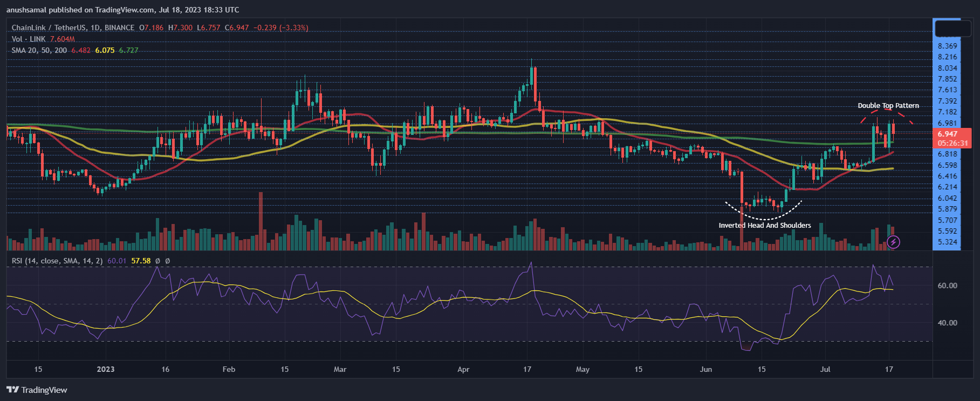Click the yellow RSI average value 57.58
Screen dimensions: 980x401
141,261
